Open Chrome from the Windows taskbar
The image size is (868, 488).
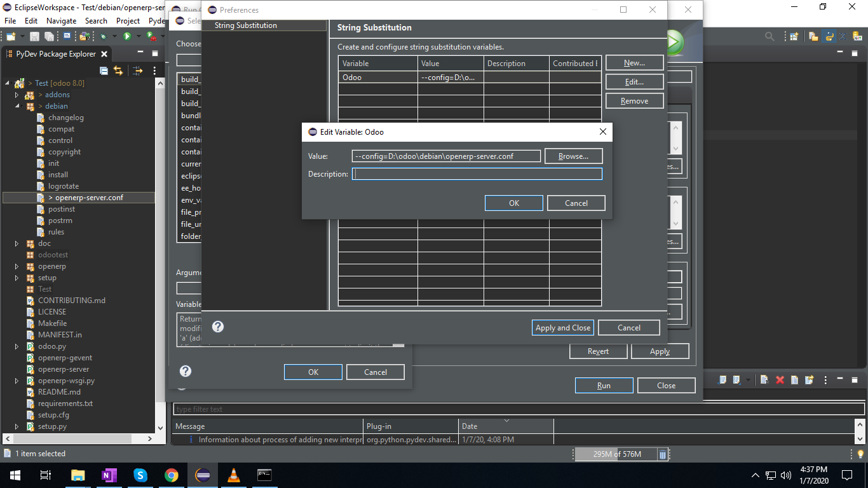[x=171, y=475]
